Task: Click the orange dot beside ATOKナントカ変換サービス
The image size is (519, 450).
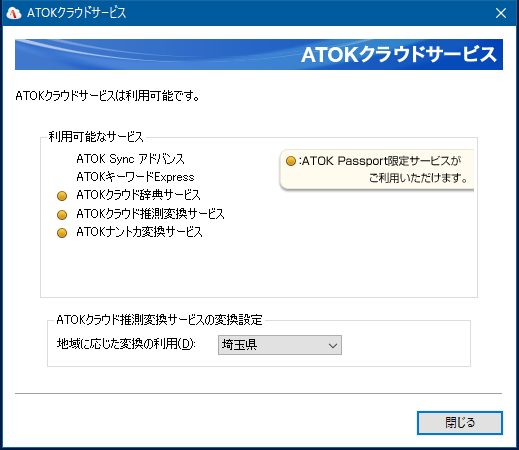Action: pos(62,233)
